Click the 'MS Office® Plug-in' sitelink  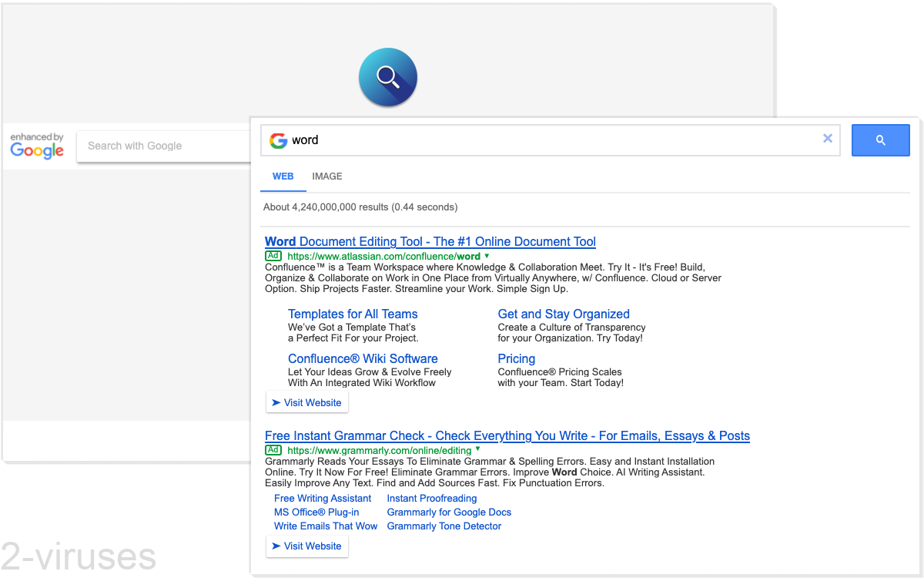[x=316, y=512]
